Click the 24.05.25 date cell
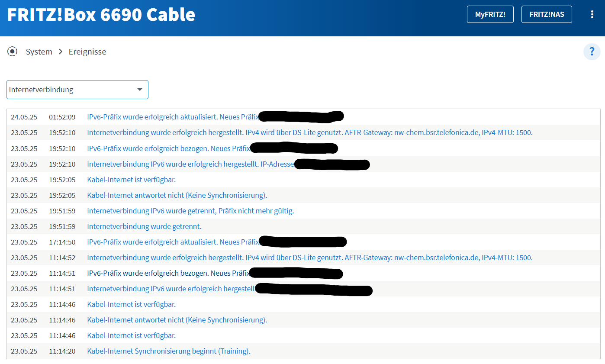This screenshot has height=364, width=605. (x=24, y=117)
